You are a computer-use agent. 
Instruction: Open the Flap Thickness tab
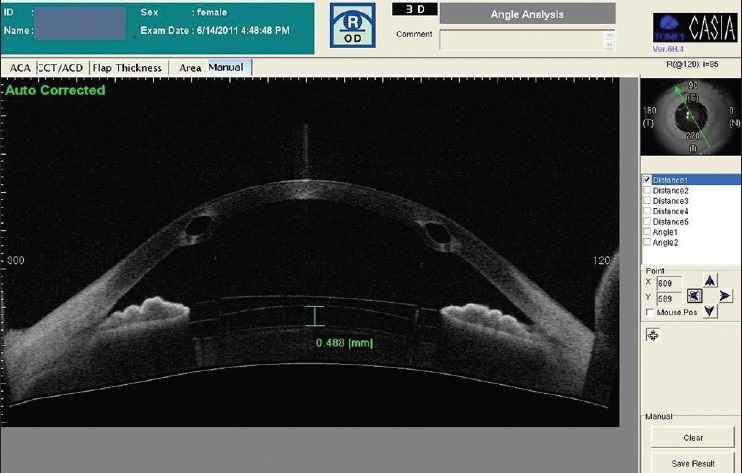click(125, 67)
